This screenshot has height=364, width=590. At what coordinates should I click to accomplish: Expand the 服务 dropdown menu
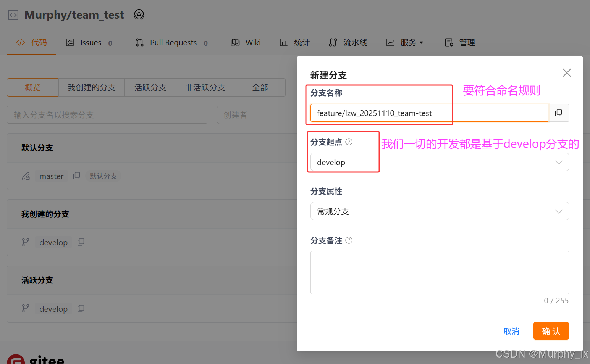(405, 43)
